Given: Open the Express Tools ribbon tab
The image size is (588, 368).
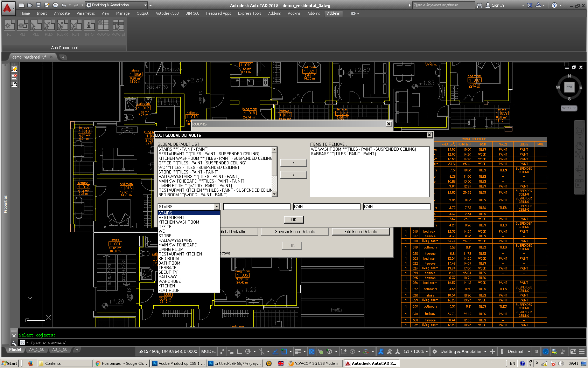Looking at the screenshot, I should [249, 13].
